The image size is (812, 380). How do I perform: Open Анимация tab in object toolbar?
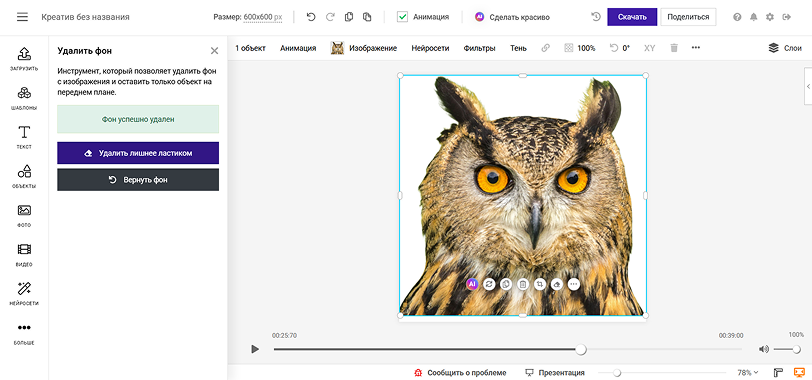(x=298, y=48)
